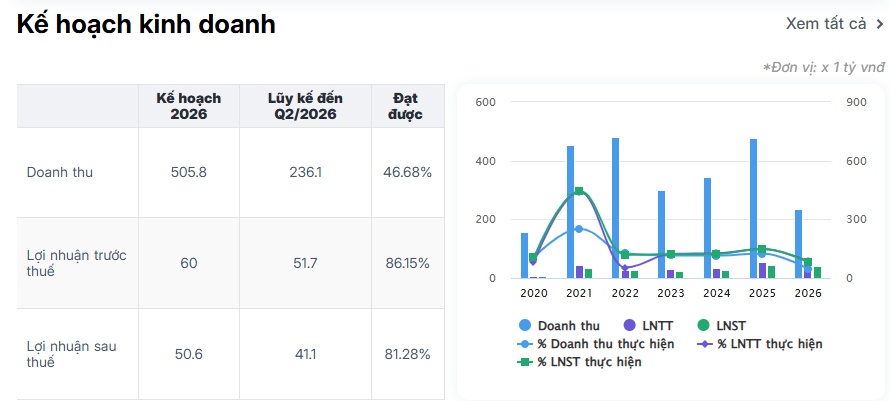Image resolution: width=890 pixels, height=401 pixels.
Task: Toggle % Doanh thu thực hiện legend line
Action: 596,344
